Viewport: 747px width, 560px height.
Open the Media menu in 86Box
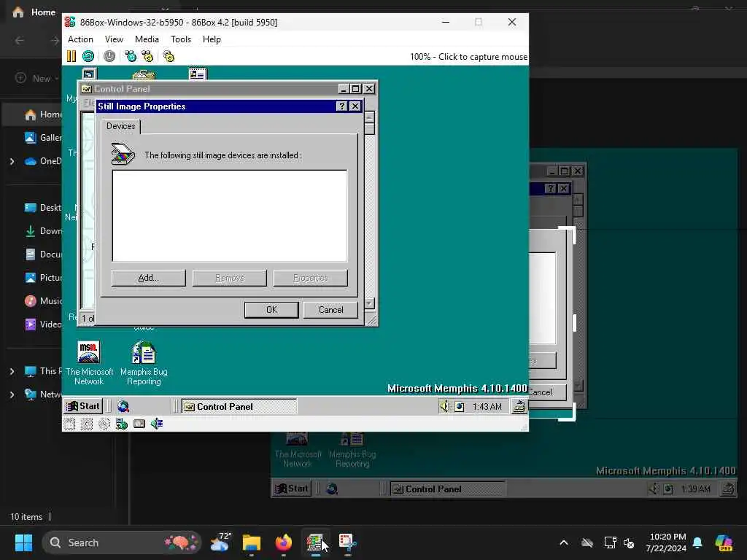[x=147, y=39]
